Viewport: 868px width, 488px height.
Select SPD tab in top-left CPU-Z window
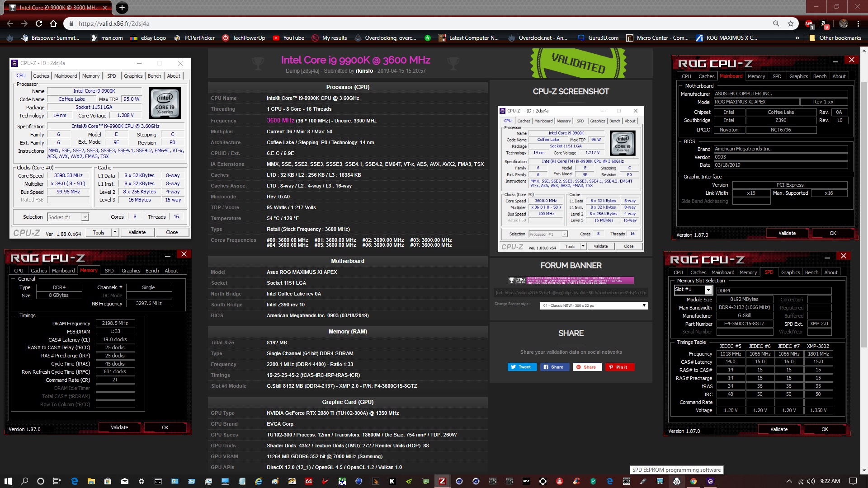(x=112, y=76)
